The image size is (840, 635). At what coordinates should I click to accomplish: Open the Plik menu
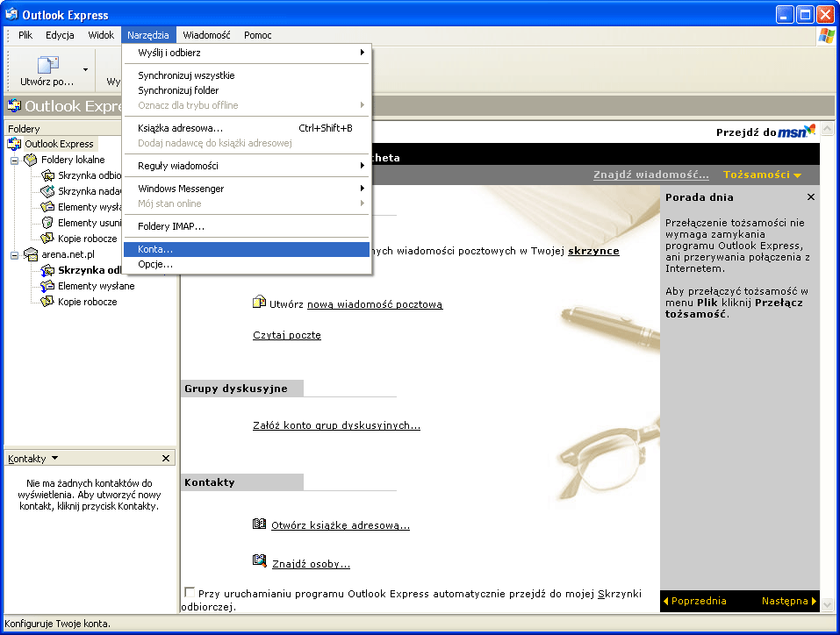(25, 35)
